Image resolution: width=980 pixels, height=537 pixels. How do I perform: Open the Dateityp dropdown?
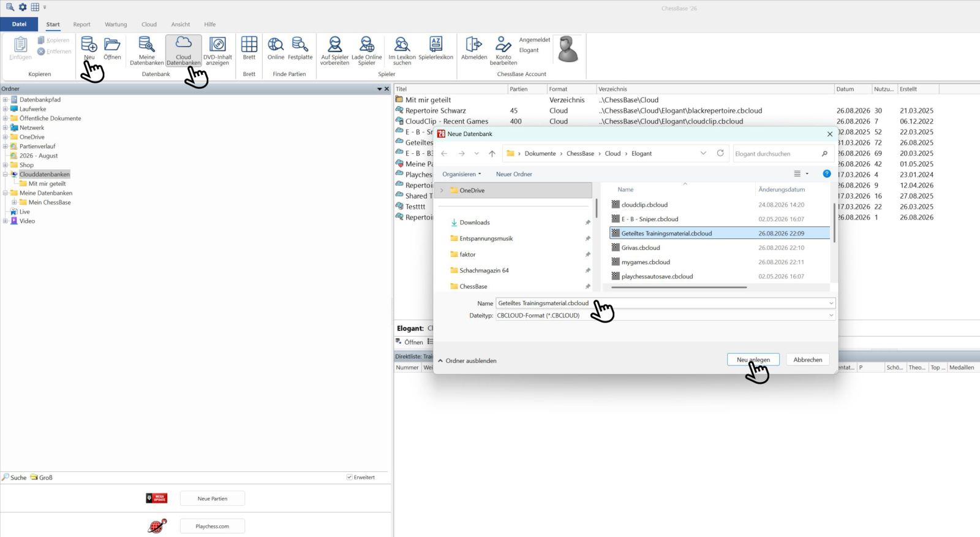(831, 316)
